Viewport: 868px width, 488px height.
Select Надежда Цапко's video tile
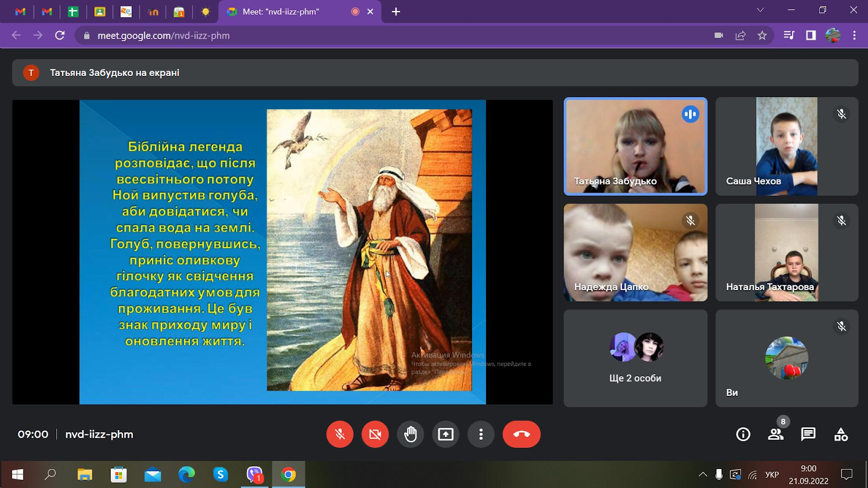coord(635,253)
